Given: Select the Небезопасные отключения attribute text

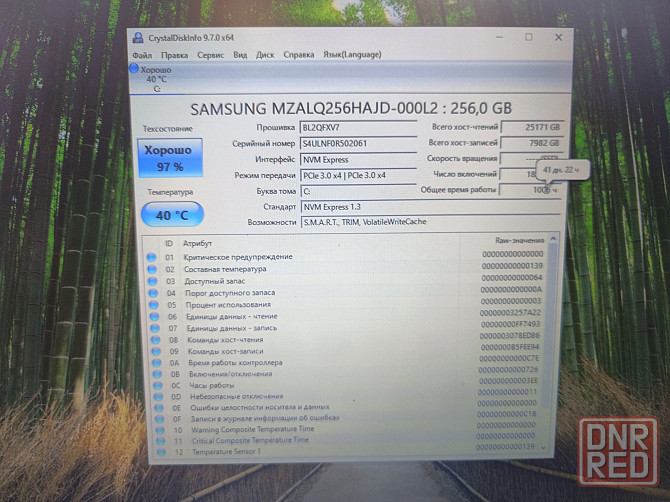Looking at the screenshot, I should 237,396.
